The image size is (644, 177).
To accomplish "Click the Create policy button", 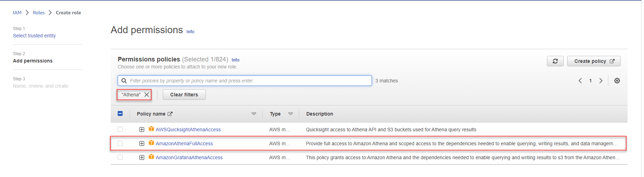I will 594,61.
